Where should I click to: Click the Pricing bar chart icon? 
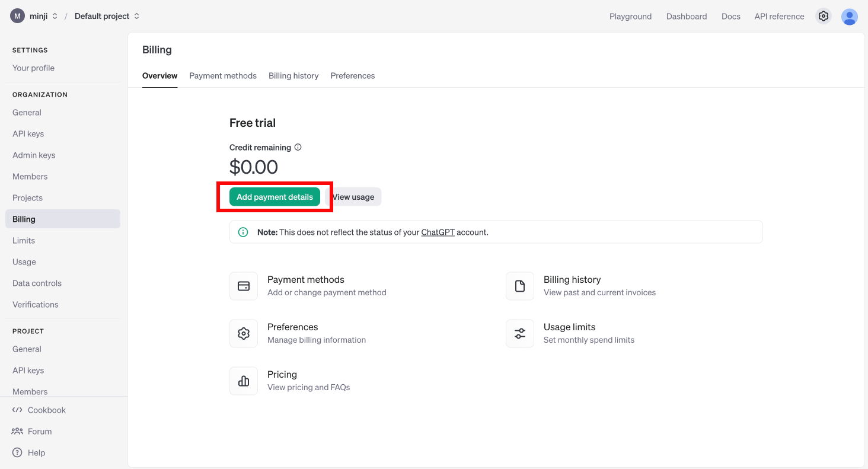coord(244,381)
